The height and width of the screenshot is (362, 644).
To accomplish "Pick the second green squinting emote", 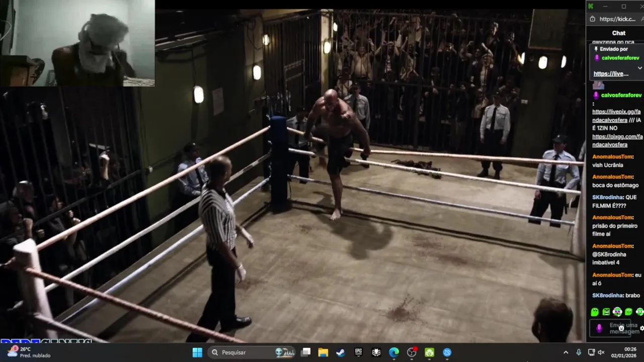I will coord(606,312).
